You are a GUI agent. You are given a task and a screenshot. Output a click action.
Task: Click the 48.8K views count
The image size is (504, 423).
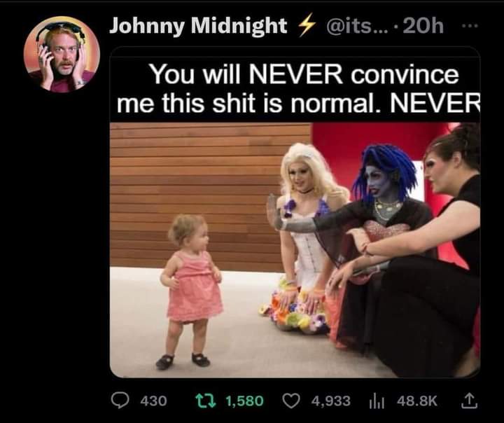click(x=417, y=401)
